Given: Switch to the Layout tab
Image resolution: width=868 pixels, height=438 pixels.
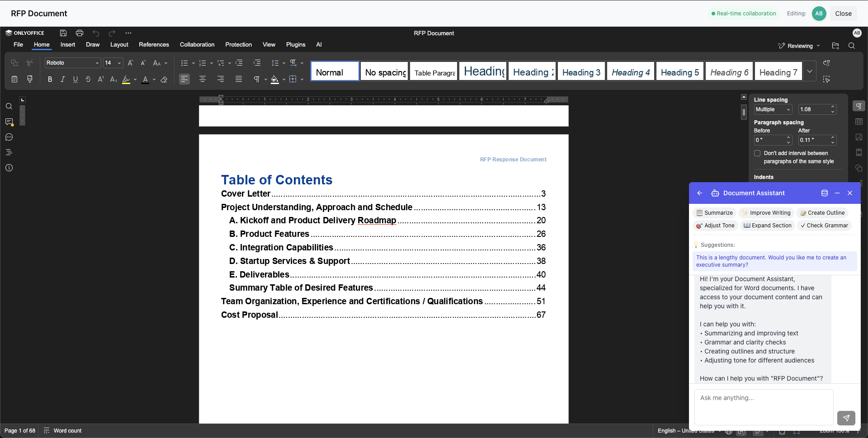Looking at the screenshot, I should [x=119, y=44].
